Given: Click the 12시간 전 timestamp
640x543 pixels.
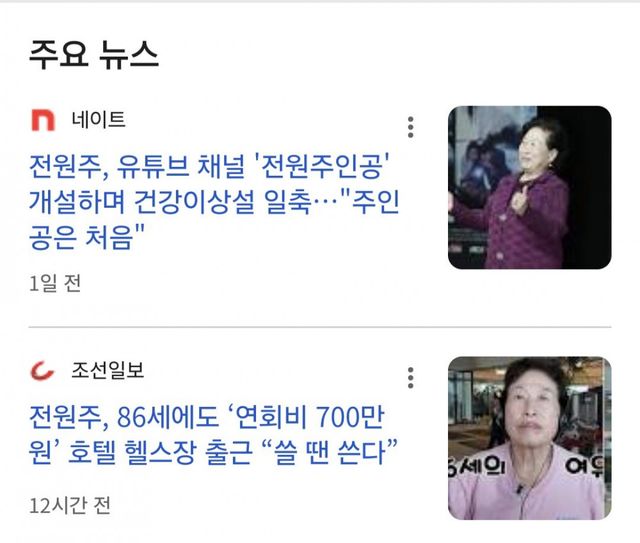Looking at the screenshot, I should [x=70, y=505].
